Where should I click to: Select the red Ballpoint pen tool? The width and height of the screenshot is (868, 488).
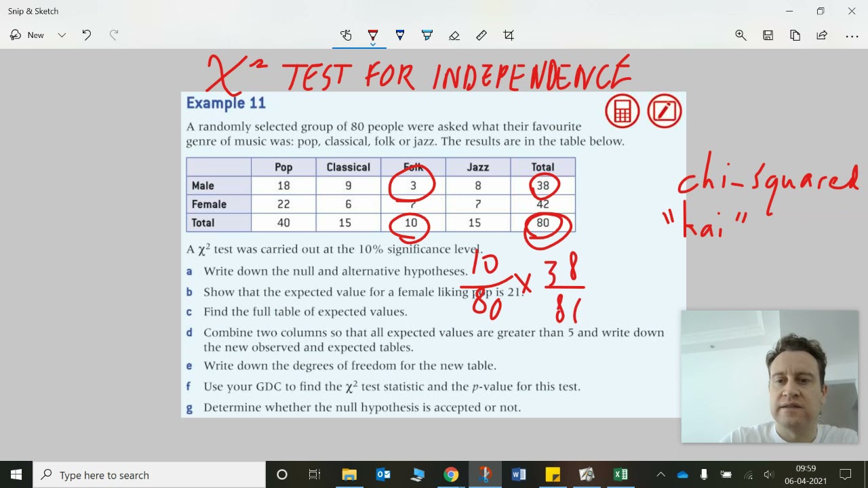coord(373,35)
